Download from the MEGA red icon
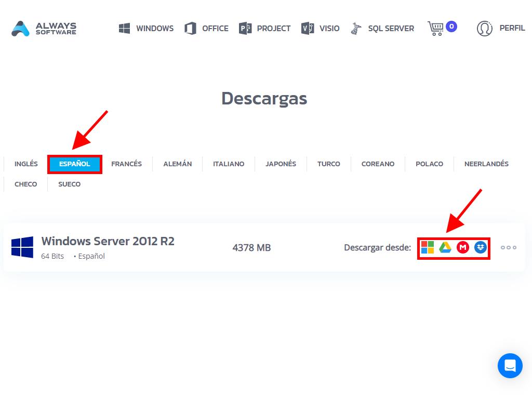This screenshot has width=532, height=399. [x=463, y=247]
